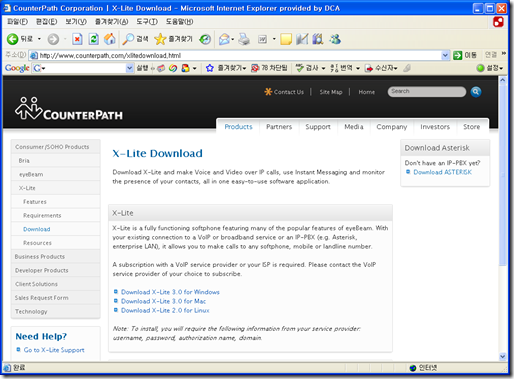Click the Google toolbar bookmarks star icon
The width and height of the screenshot is (514, 379).
coord(209,68)
